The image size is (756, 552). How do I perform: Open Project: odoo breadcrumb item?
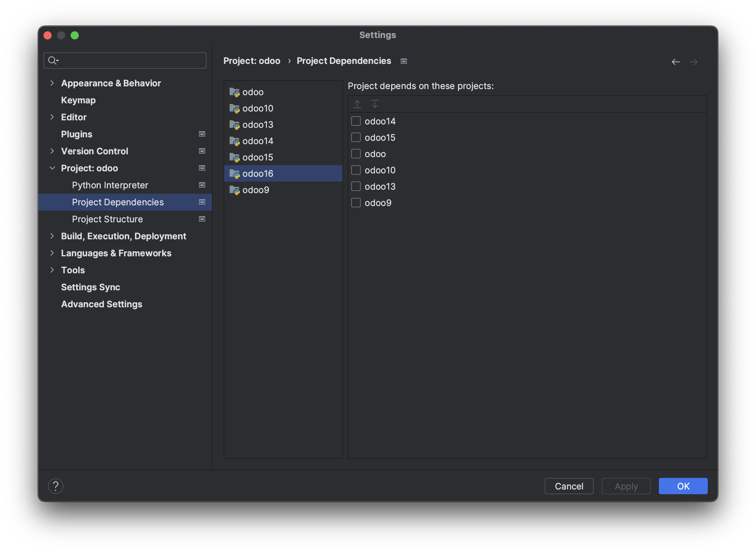point(252,61)
